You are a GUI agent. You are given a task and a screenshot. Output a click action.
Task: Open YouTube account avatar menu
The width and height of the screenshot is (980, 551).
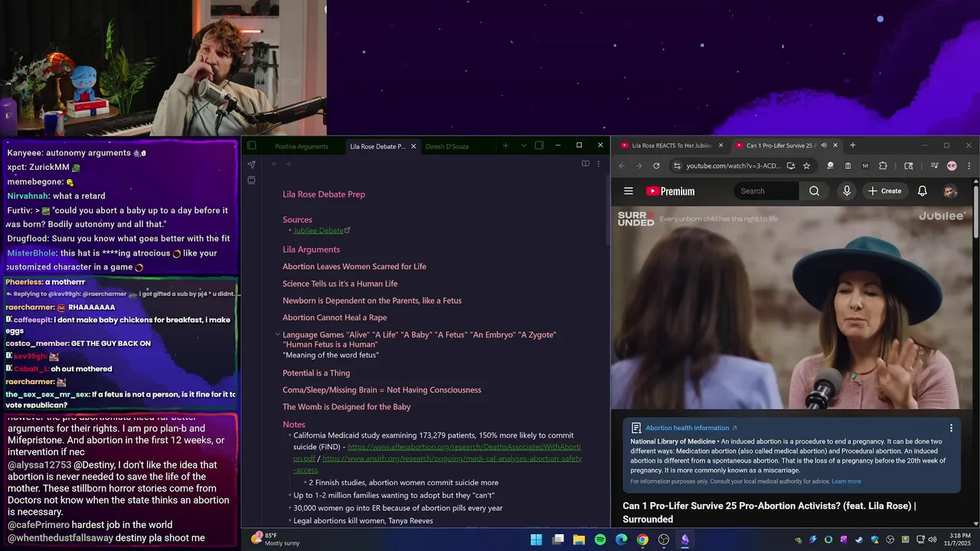click(x=950, y=191)
